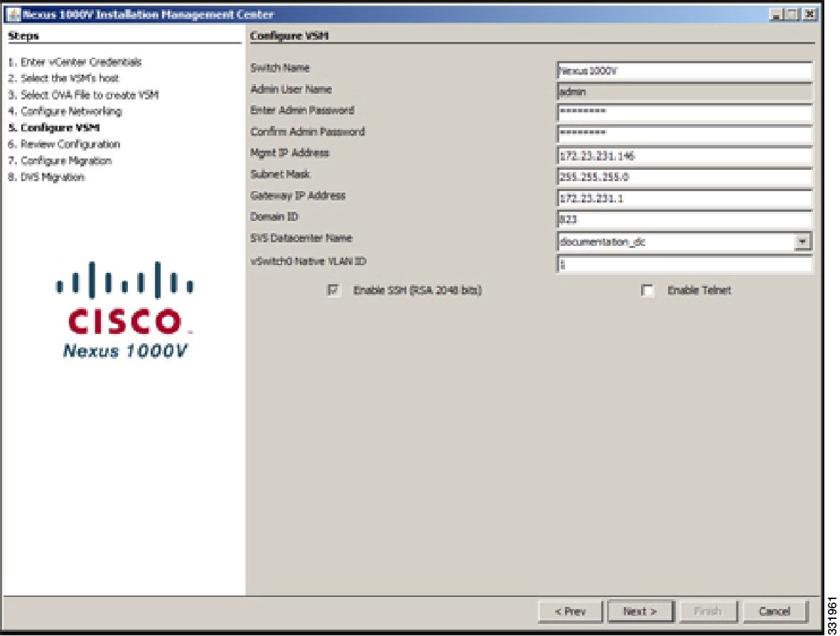
Task: Click the Admin User Name field
Action: click(684, 92)
